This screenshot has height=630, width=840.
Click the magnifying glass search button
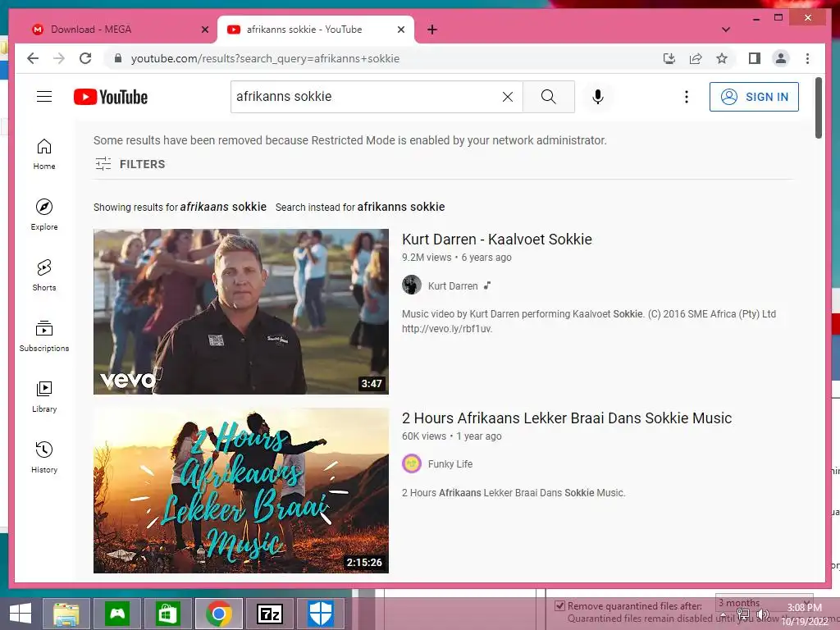[548, 97]
